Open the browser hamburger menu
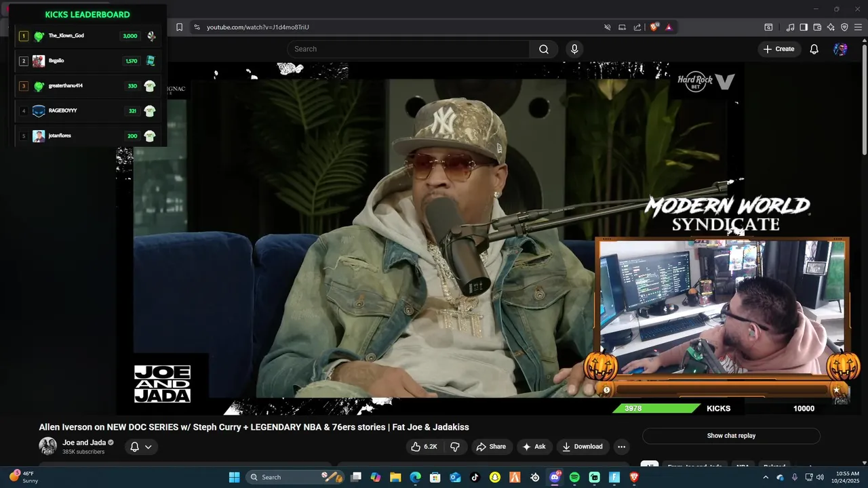Screen dimensions: 868x488 (858, 27)
